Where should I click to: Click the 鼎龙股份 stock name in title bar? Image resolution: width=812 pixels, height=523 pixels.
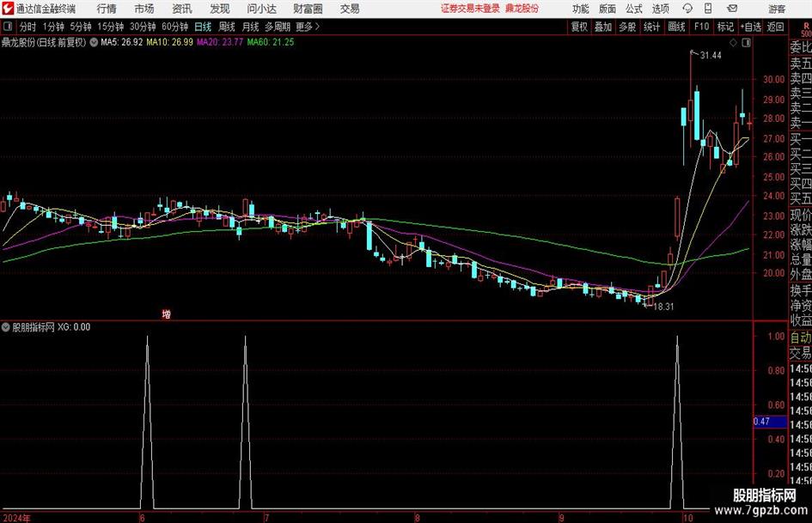point(522,9)
